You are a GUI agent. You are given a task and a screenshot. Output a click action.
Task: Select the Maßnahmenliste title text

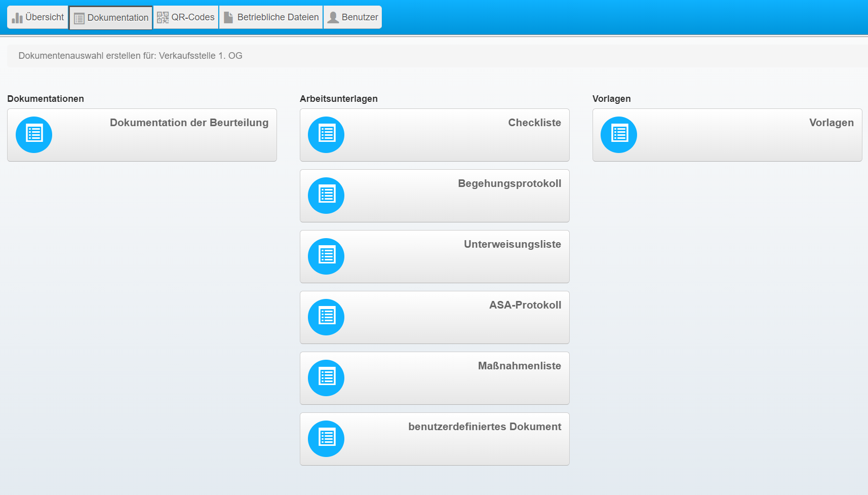pos(520,366)
